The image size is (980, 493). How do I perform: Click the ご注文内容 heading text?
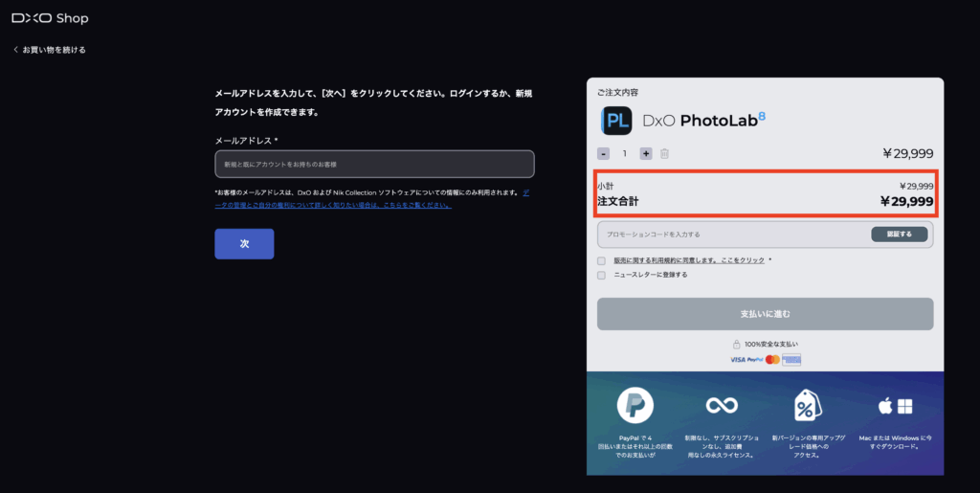[x=617, y=93]
